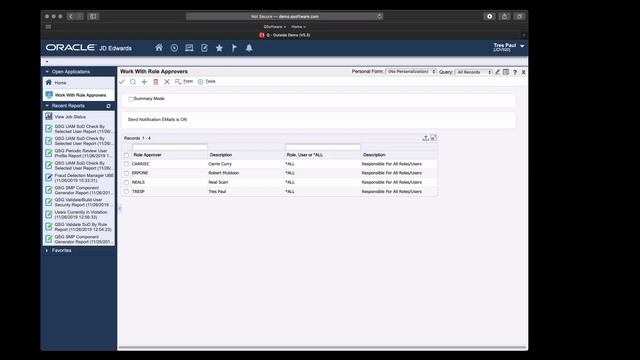Open the Personal Form dropdown
640x360 pixels.
click(411, 71)
